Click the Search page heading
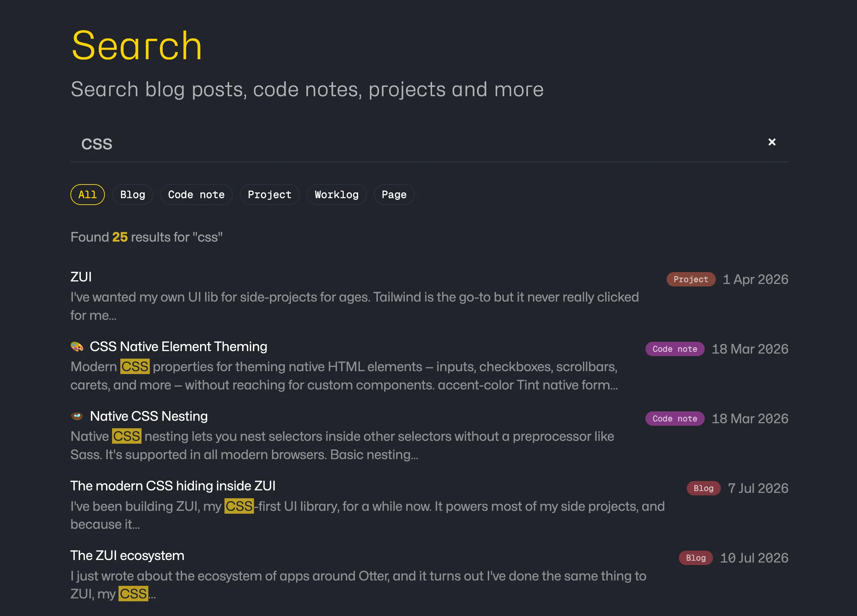The height and width of the screenshot is (616, 857). (137, 46)
